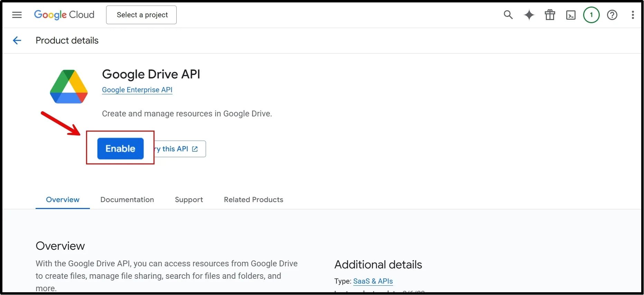
Task: Click the Google Cloud logo
Action: 64,15
